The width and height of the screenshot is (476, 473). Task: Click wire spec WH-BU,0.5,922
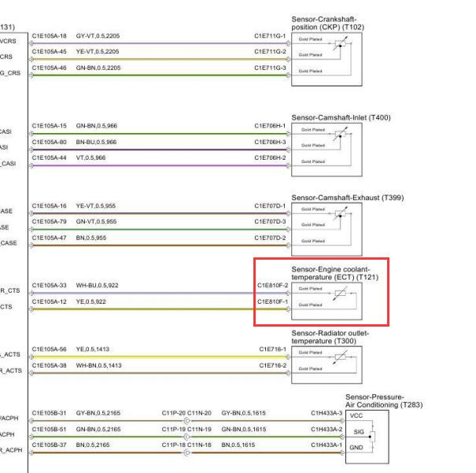(x=97, y=286)
